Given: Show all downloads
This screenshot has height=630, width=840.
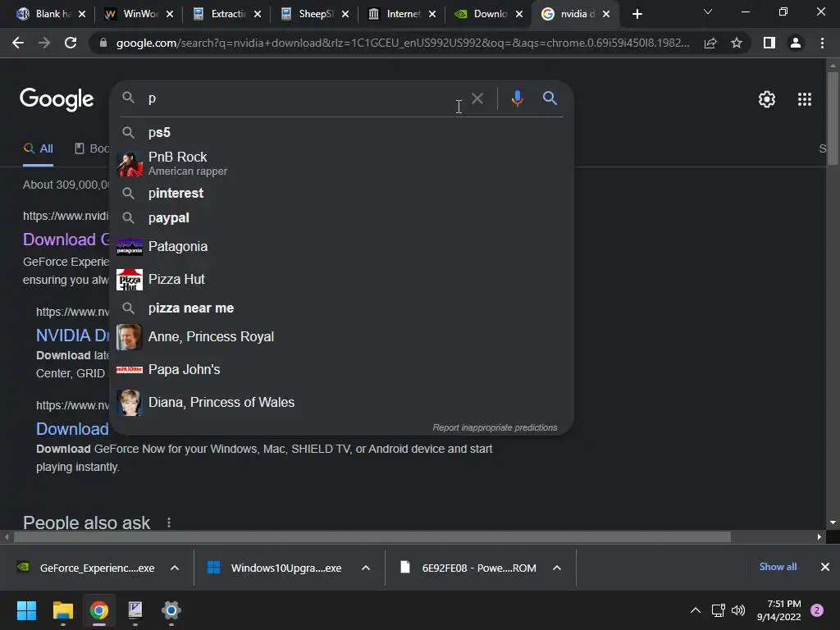Looking at the screenshot, I should click(x=778, y=567).
